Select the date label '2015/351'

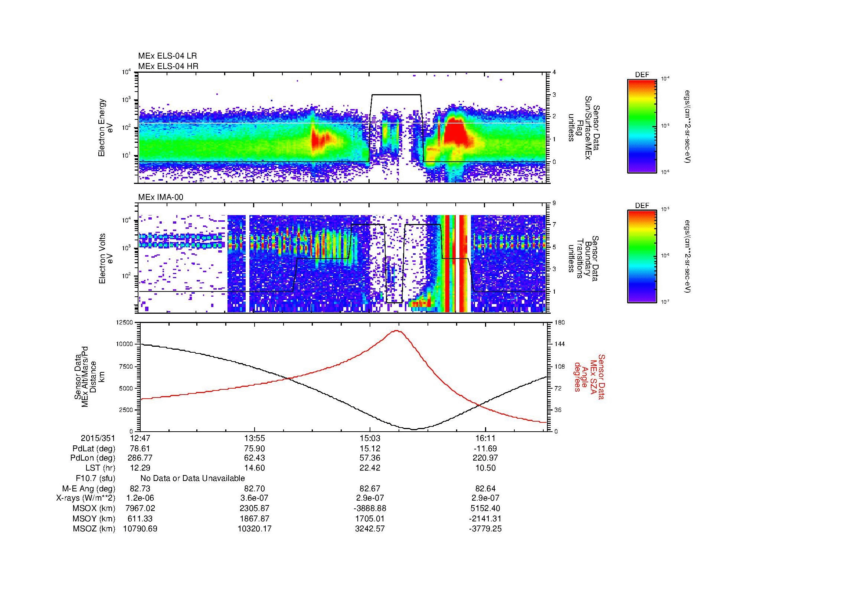coord(98,438)
